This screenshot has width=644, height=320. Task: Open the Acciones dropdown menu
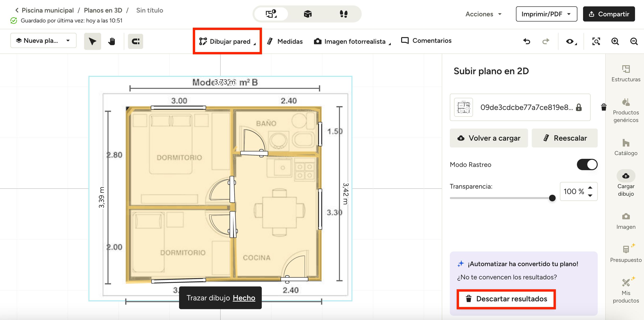(483, 14)
